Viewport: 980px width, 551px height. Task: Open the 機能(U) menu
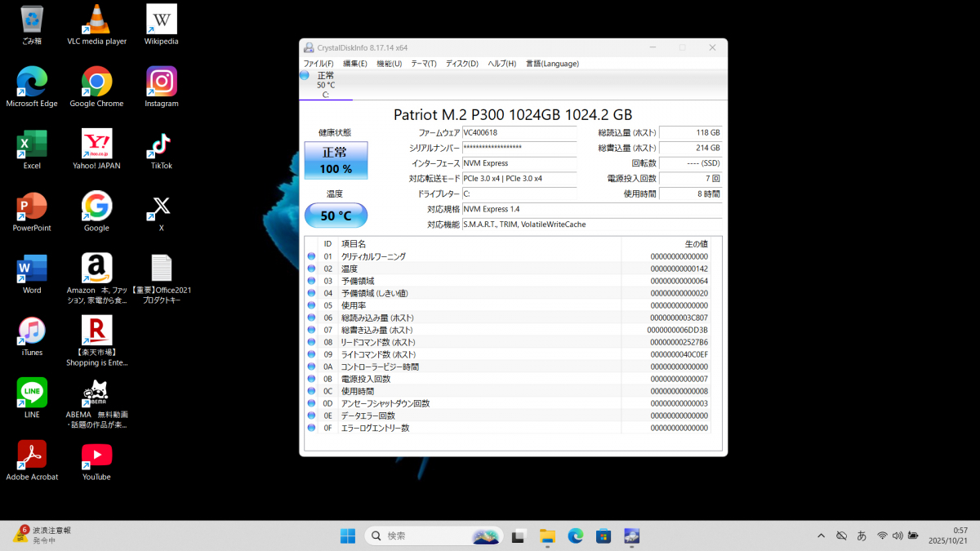389,64
